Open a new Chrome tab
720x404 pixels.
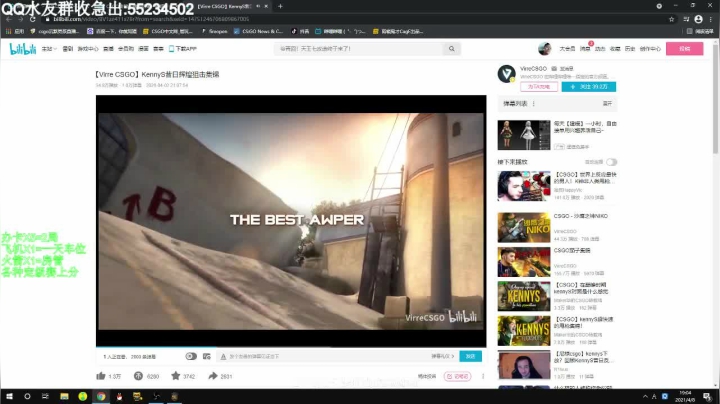tap(280, 6)
